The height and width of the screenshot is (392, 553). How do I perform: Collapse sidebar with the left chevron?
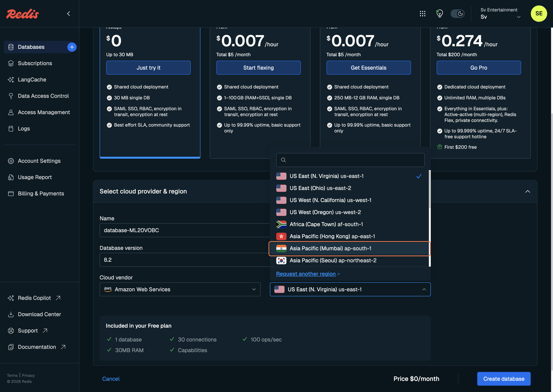[x=68, y=14]
